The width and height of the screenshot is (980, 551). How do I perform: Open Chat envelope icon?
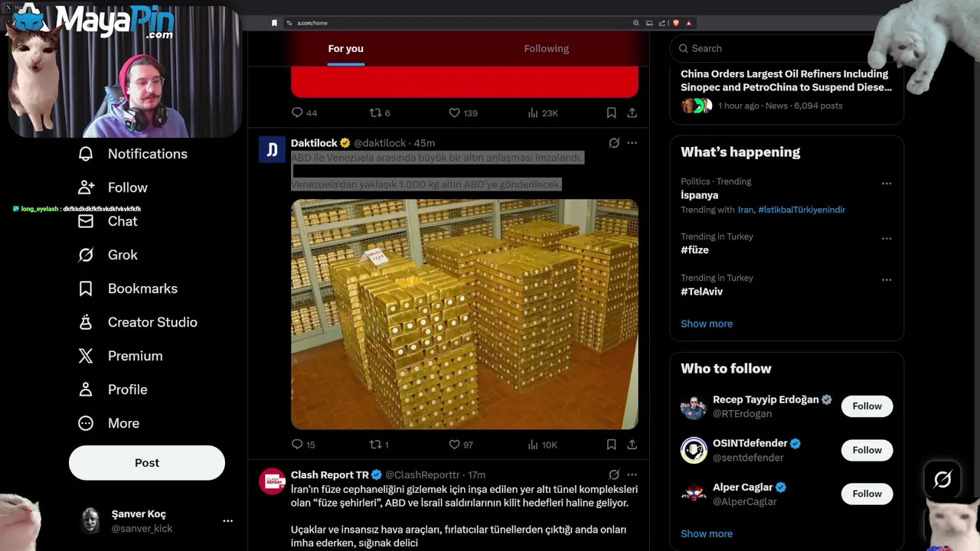click(x=86, y=221)
